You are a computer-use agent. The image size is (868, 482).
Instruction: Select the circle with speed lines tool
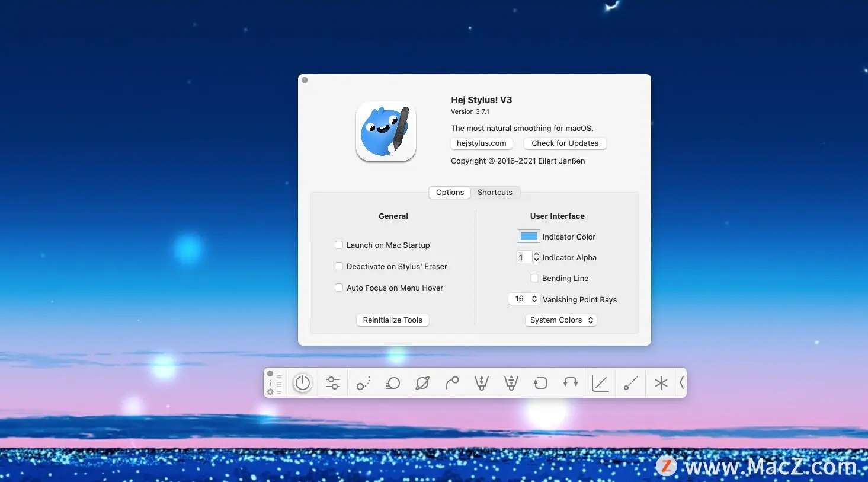tap(392, 383)
